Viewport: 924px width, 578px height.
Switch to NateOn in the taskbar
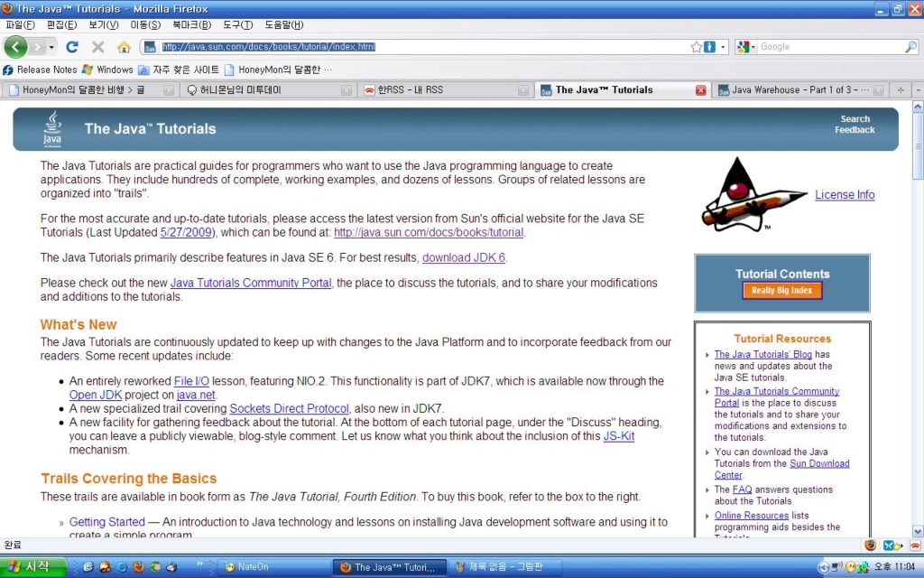point(274,567)
